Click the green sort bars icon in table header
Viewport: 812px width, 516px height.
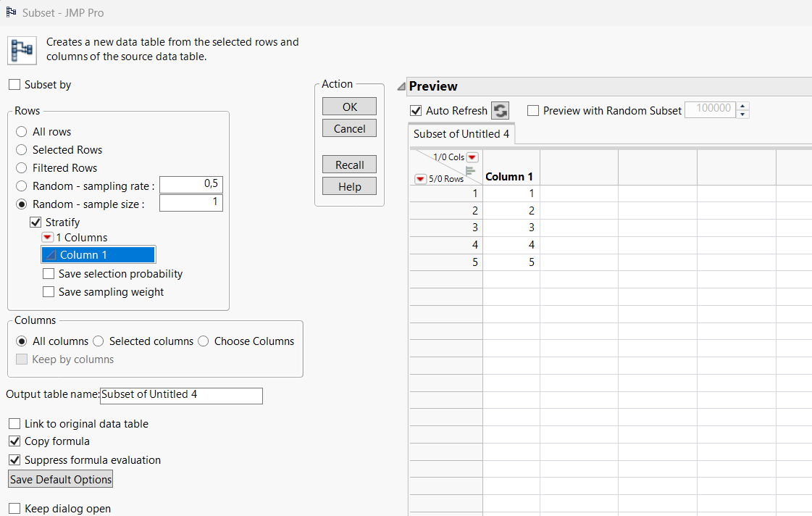pyautogui.click(x=469, y=171)
